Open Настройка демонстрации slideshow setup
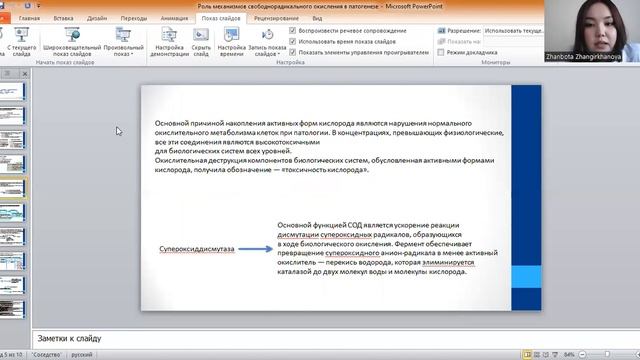 click(x=169, y=42)
